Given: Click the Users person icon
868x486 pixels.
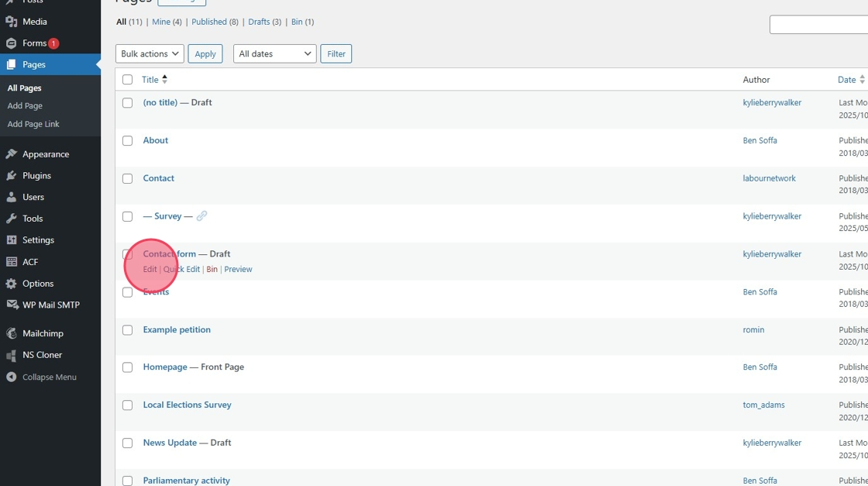Looking at the screenshot, I should point(11,197).
